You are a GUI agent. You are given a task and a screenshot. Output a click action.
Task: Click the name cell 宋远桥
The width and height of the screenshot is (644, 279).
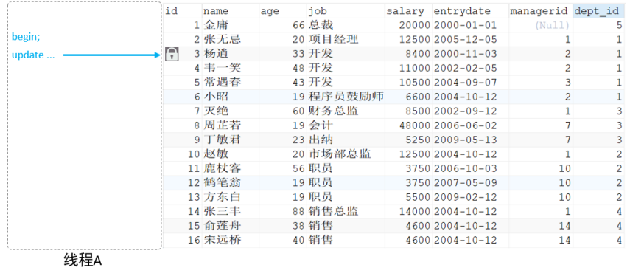pos(231,241)
